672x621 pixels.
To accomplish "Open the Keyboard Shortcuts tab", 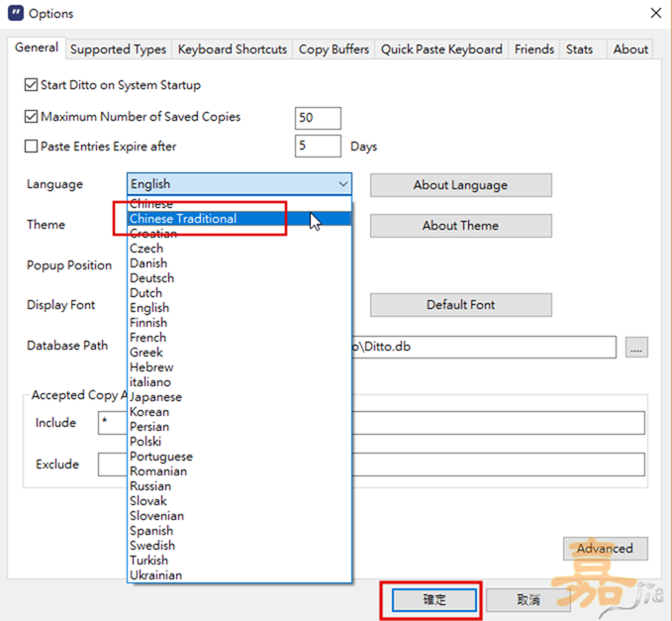I will click(233, 50).
